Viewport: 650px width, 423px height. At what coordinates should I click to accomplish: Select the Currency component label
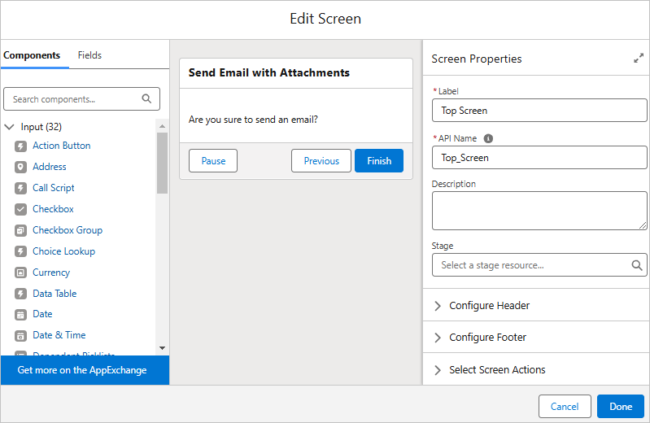tap(51, 272)
